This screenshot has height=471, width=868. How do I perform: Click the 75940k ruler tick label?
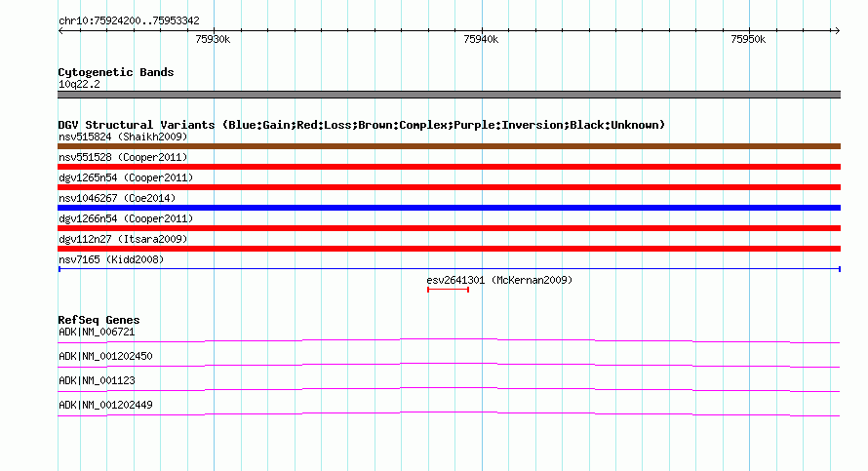pyautogui.click(x=481, y=39)
